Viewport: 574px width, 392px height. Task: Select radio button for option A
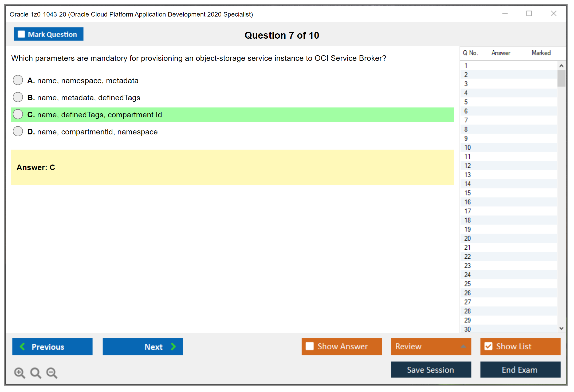18,80
